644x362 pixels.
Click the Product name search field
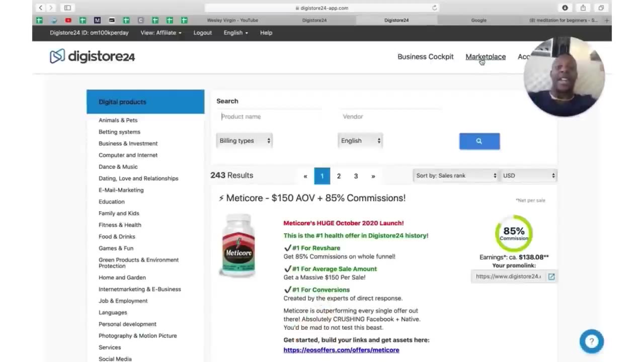tap(269, 117)
